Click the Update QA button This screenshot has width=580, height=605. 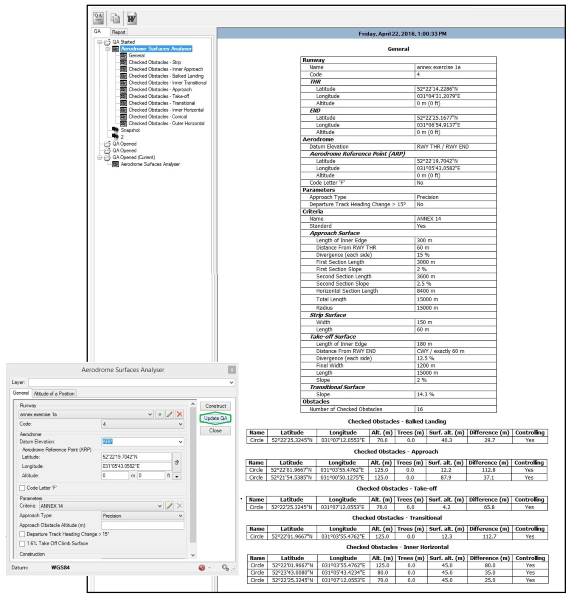[x=215, y=418]
